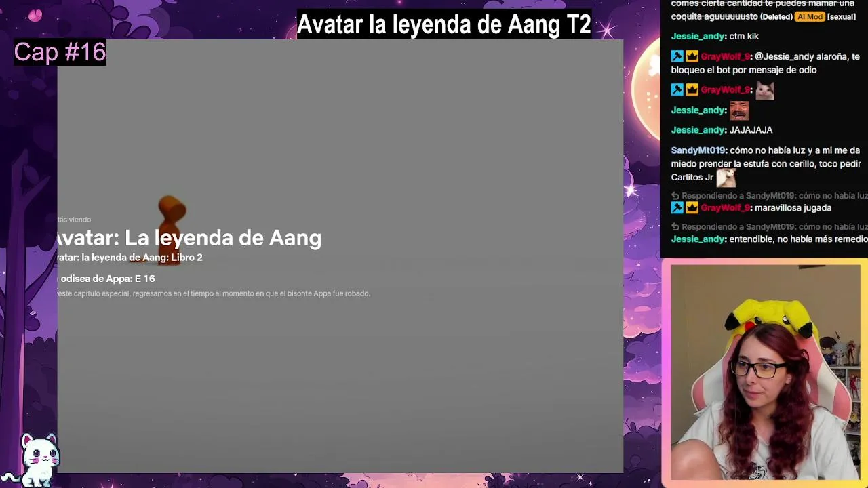Click GrayWolf_9 username on 'alaroña' message
The image size is (868, 488).
(726, 57)
